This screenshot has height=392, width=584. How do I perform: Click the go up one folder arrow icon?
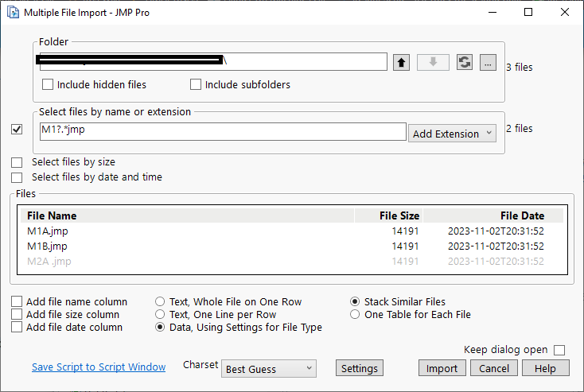point(402,63)
